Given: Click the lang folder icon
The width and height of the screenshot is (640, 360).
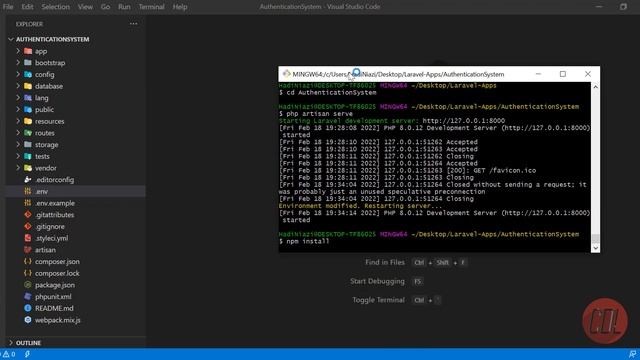Looking at the screenshot, I should point(28,98).
